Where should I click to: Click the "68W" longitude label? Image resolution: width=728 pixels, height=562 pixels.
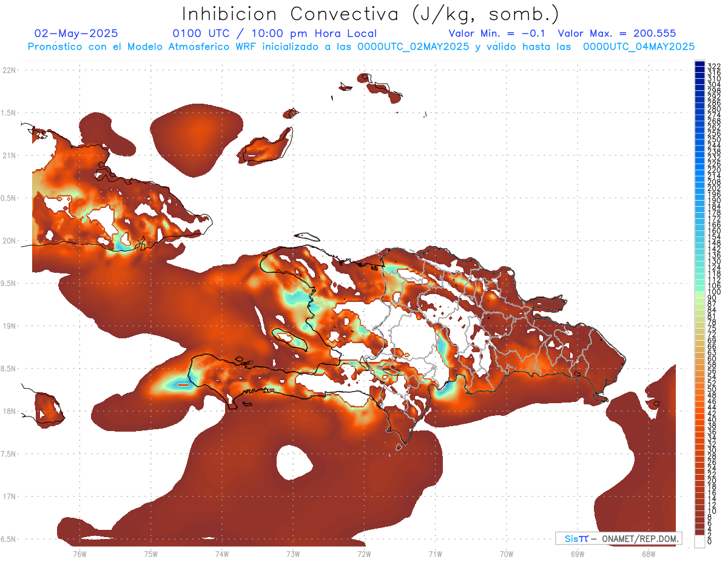pos(649,554)
